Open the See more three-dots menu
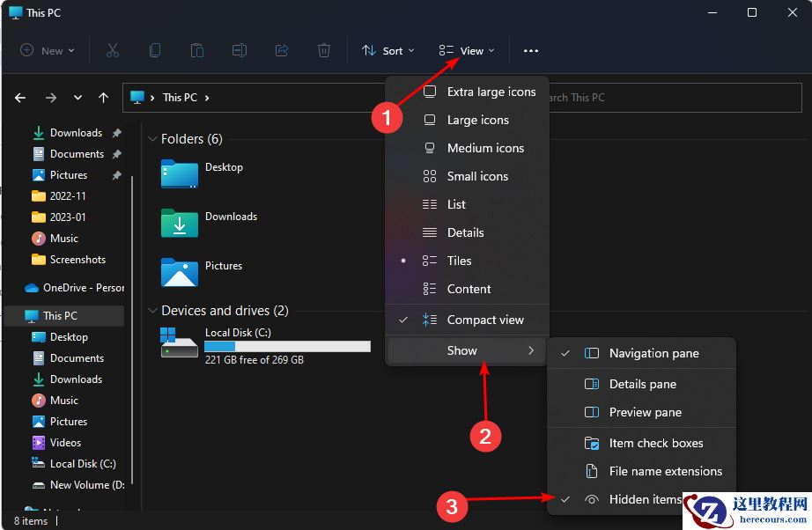Screen dimensions: 812x530 530,51
